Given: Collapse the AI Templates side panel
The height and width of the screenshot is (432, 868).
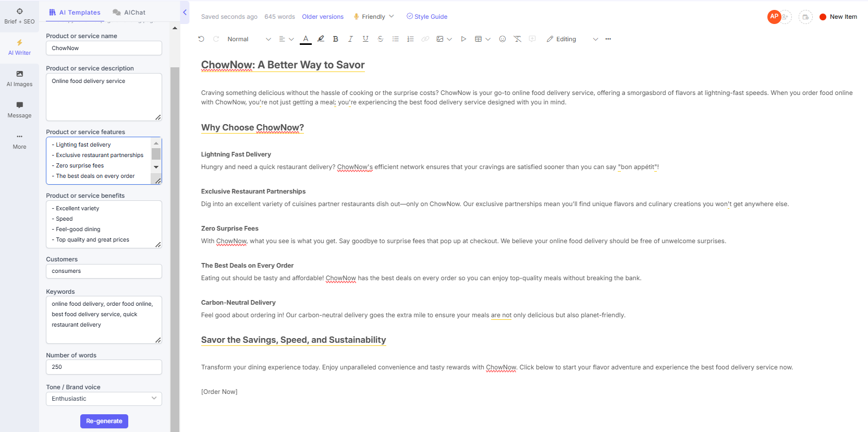Looking at the screenshot, I should click(x=185, y=13).
